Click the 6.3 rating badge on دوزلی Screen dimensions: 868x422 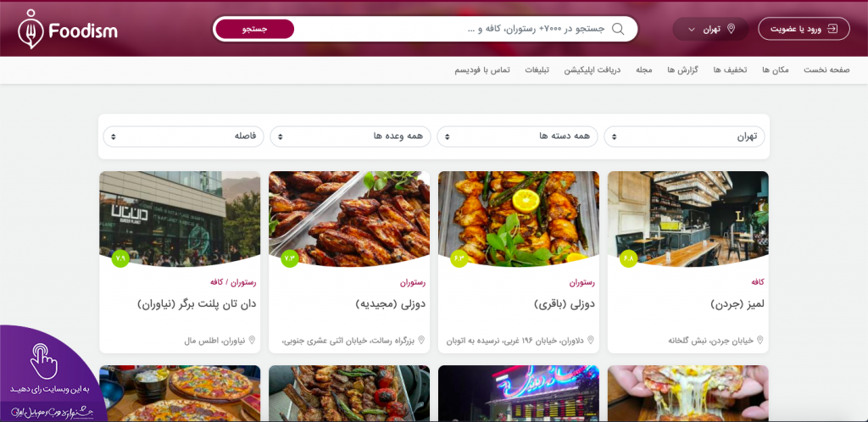coord(459,258)
